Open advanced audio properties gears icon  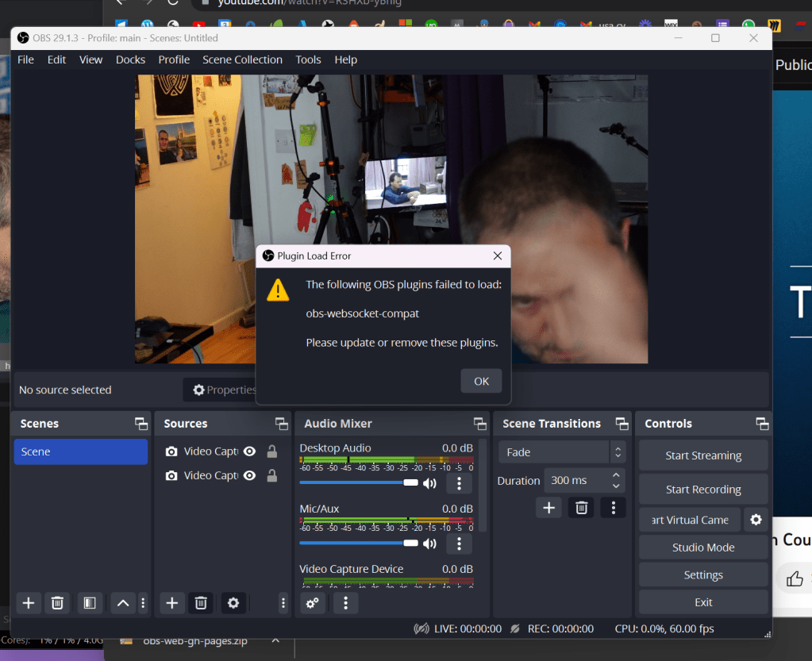click(x=312, y=603)
